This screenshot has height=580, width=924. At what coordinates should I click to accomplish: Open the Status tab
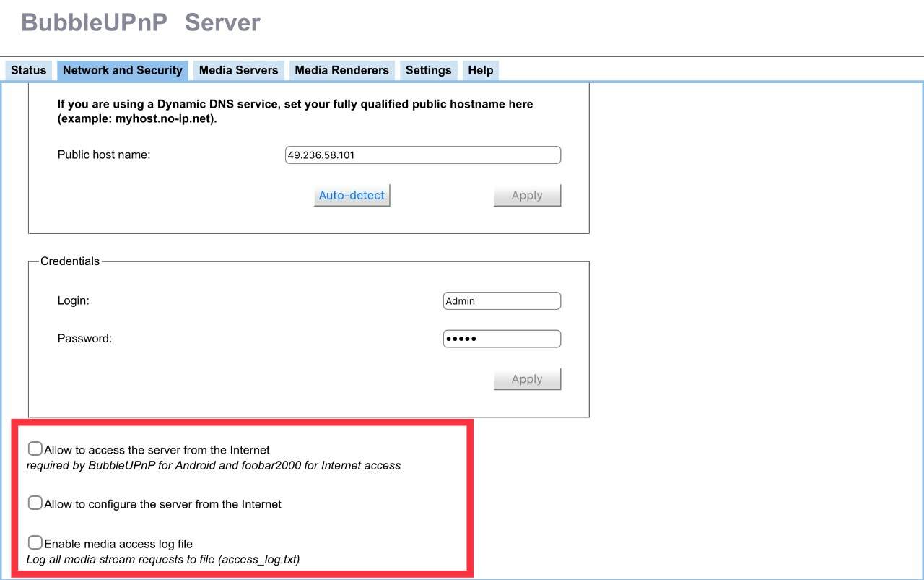pyautogui.click(x=28, y=70)
